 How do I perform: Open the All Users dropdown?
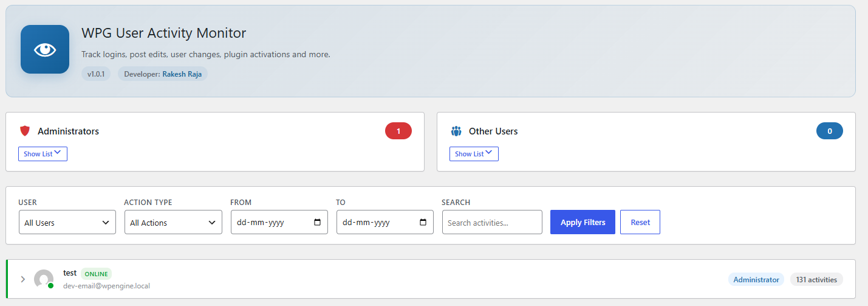[67, 222]
